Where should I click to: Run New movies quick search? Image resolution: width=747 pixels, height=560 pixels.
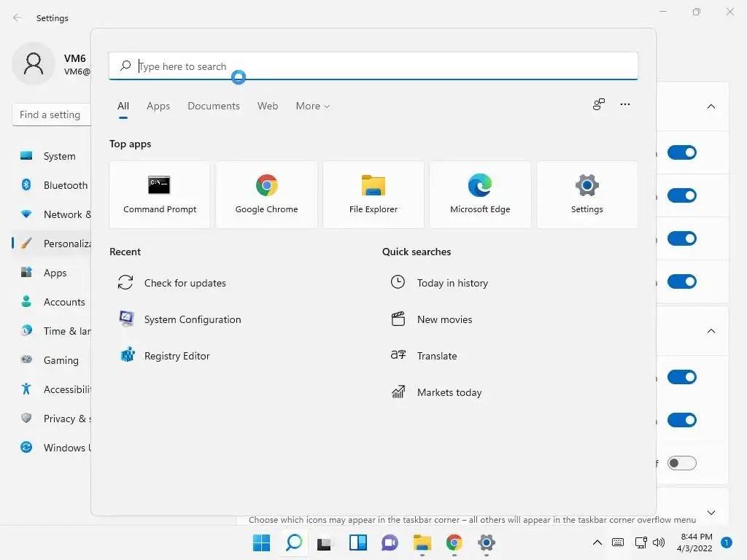pos(432,319)
